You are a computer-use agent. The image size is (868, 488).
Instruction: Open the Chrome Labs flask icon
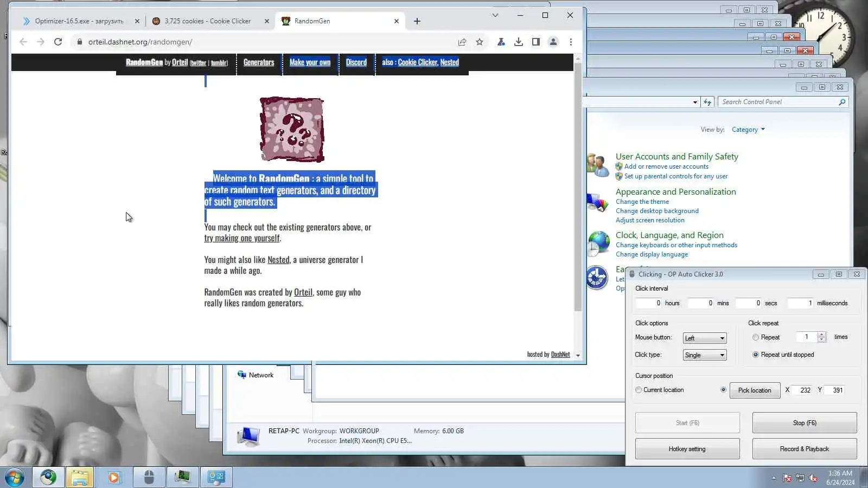click(x=501, y=42)
